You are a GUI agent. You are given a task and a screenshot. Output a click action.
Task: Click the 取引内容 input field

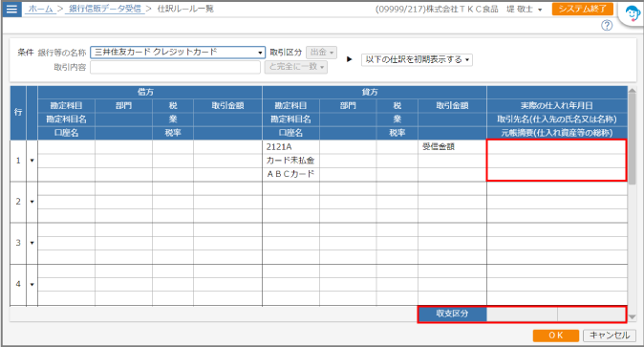[x=176, y=67]
